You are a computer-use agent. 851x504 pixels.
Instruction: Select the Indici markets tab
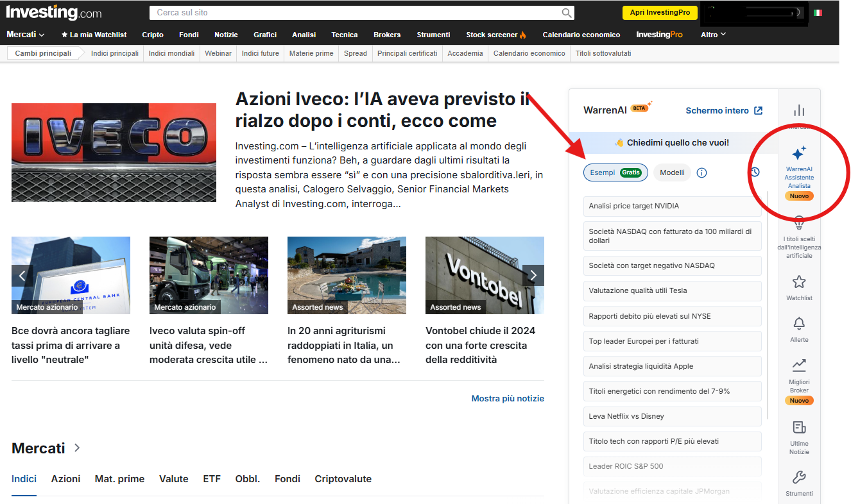pos(24,479)
